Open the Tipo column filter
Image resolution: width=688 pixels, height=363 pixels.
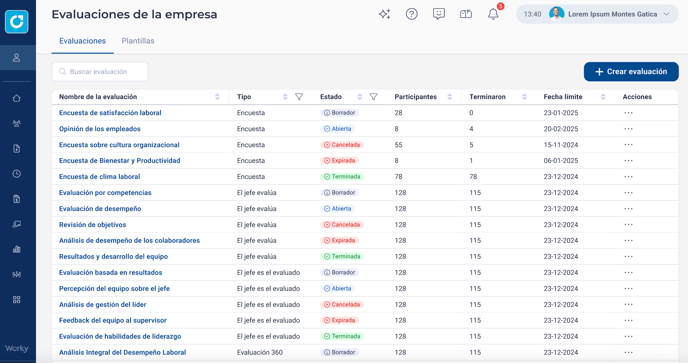pyautogui.click(x=299, y=97)
